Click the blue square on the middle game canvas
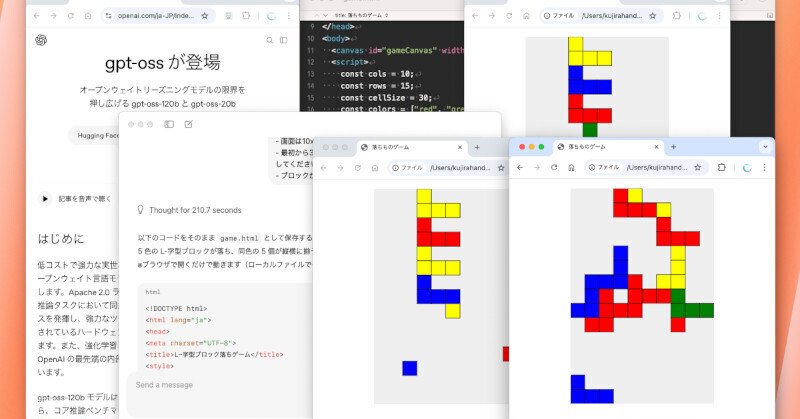Image resolution: width=800 pixels, height=419 pixels. 410,368
